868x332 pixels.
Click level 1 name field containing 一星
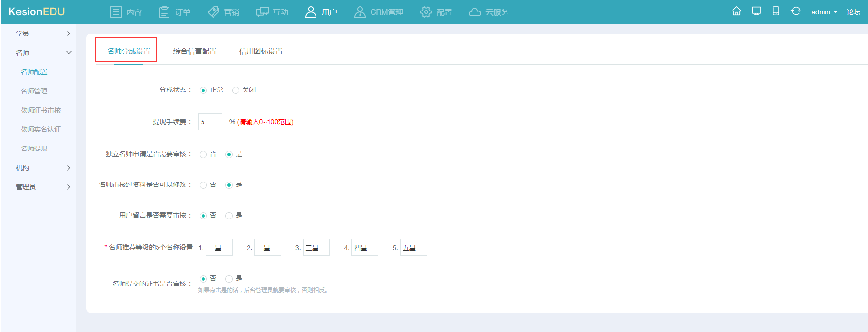click(x=219, y=247)
